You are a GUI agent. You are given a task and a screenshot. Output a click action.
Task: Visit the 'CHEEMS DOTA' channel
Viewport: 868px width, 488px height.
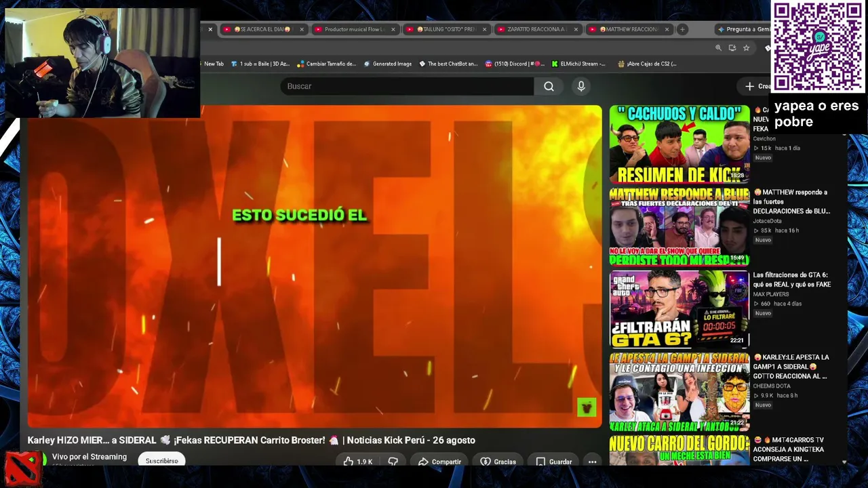click(771, 386)
